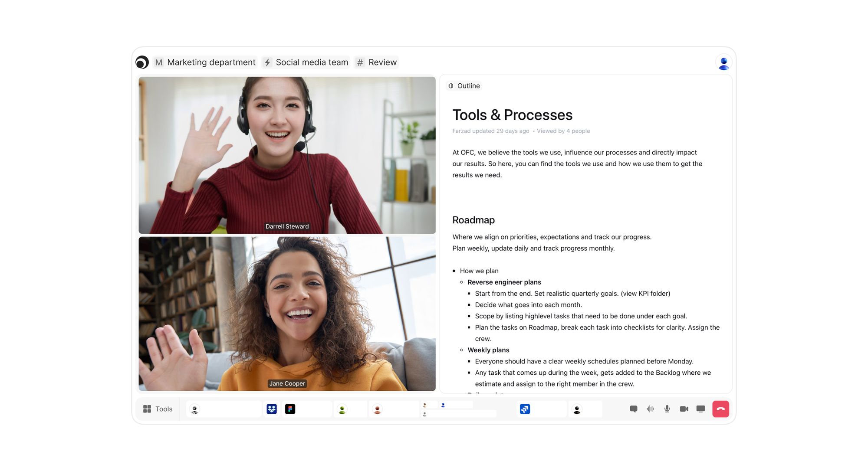Select Darrell Steward's video tile
868x471 pixels.
pyautogui.click(x=287, y=155)
